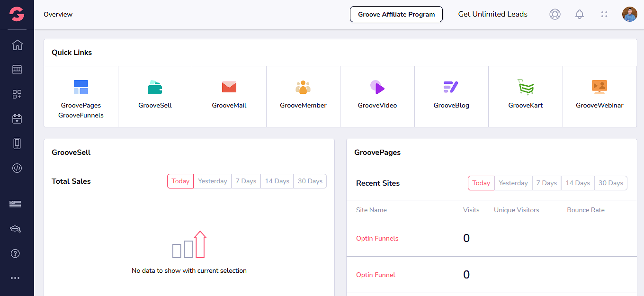Viewport: 644px width, 296px height.
Task: Click the GrooveWebinar presentation icon
Action: pyautogui.click(x=599, y=87)
